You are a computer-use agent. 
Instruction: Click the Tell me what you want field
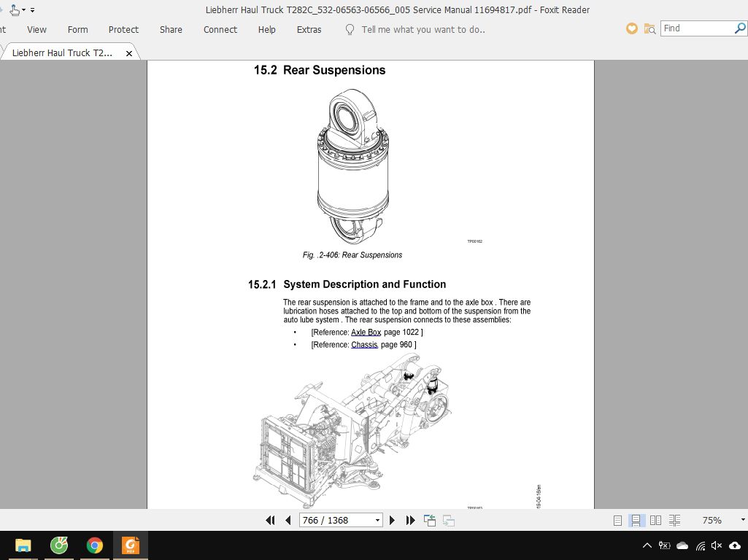[x=423, y=30]
